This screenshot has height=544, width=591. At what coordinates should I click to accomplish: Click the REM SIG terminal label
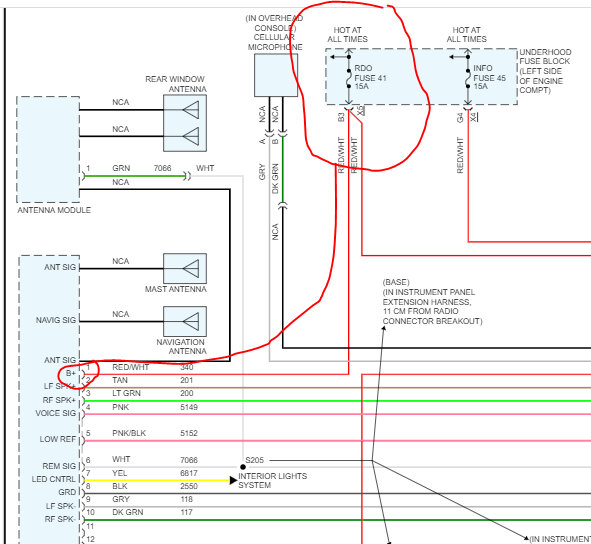pos(59,466)
